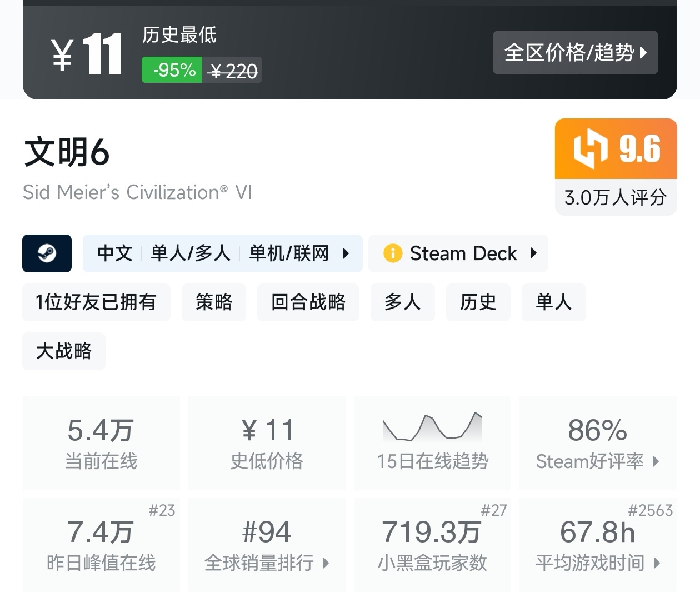Tap the 单人 tag chip

pyautogui.click(x=553, y=302)
